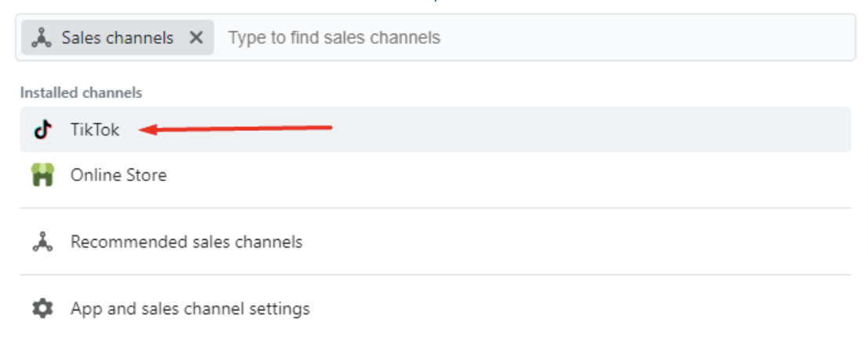Click the TikTok logo icon

click(x=42, y=129)
